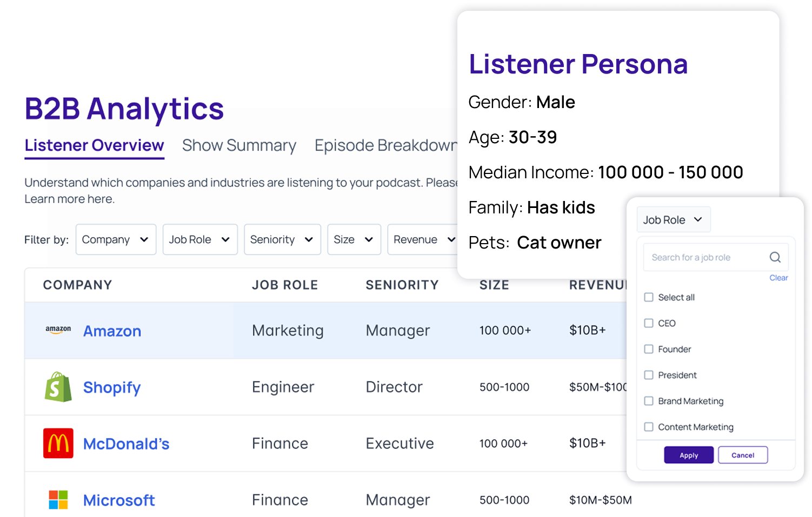
Task: Check the President checkbox
Action: coord(649,375)
